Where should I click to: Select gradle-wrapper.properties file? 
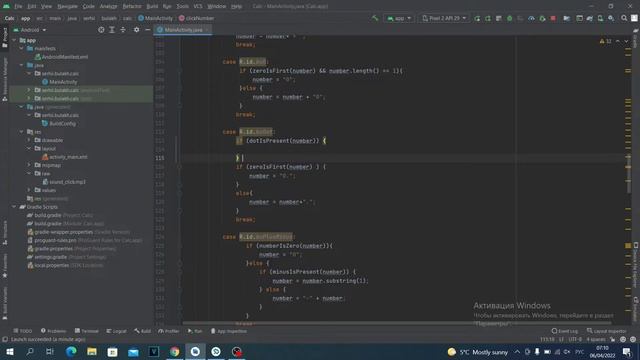[78, 232]
